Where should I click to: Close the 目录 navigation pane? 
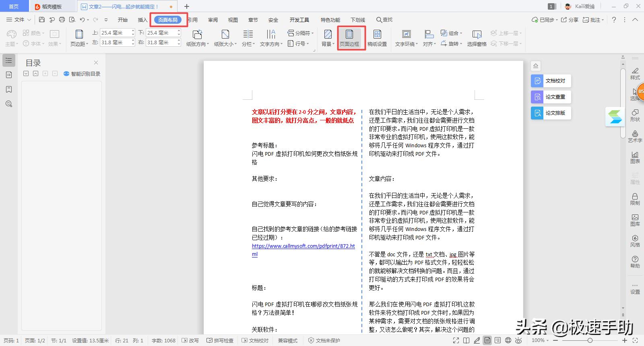click(96, 62)
